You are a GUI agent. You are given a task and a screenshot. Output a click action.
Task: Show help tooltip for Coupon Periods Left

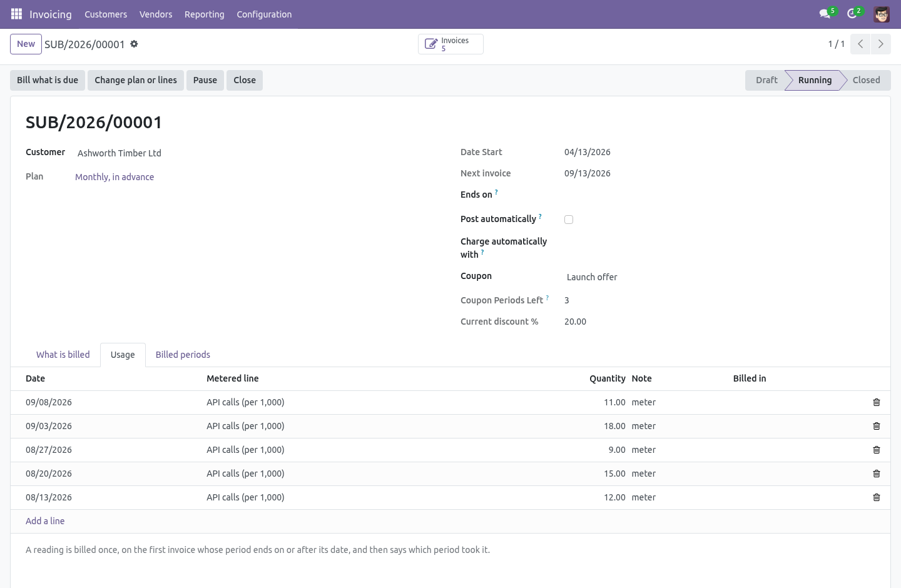pos(547,298)
